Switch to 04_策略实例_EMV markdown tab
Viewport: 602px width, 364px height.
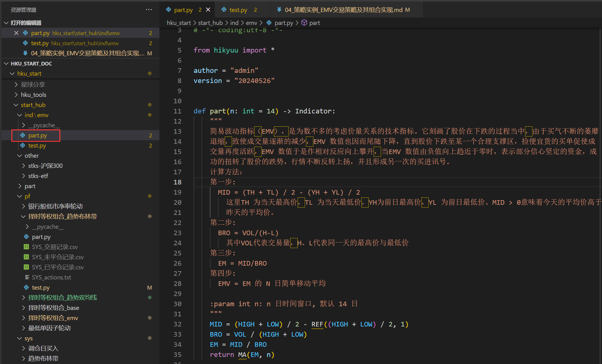(x=343, y=10)
